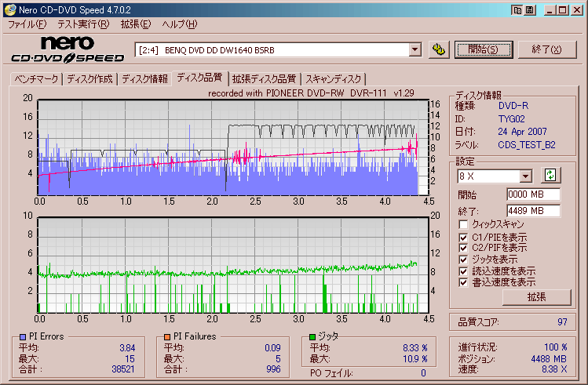The width and height of the screenshot is (588, 385).
Task: Click the 速度 value 8.38 X
Action: click(x=554, y=369)
